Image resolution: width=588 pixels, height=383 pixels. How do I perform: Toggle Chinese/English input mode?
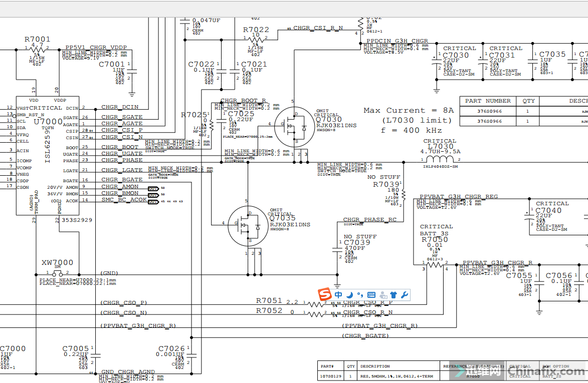[x=339, y=295]
